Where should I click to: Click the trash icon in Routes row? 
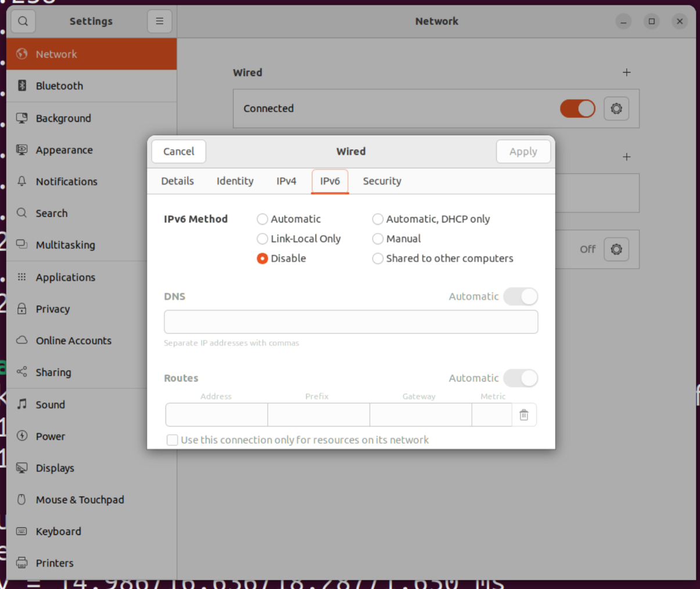pyautogui.click(x=523, y=415)
